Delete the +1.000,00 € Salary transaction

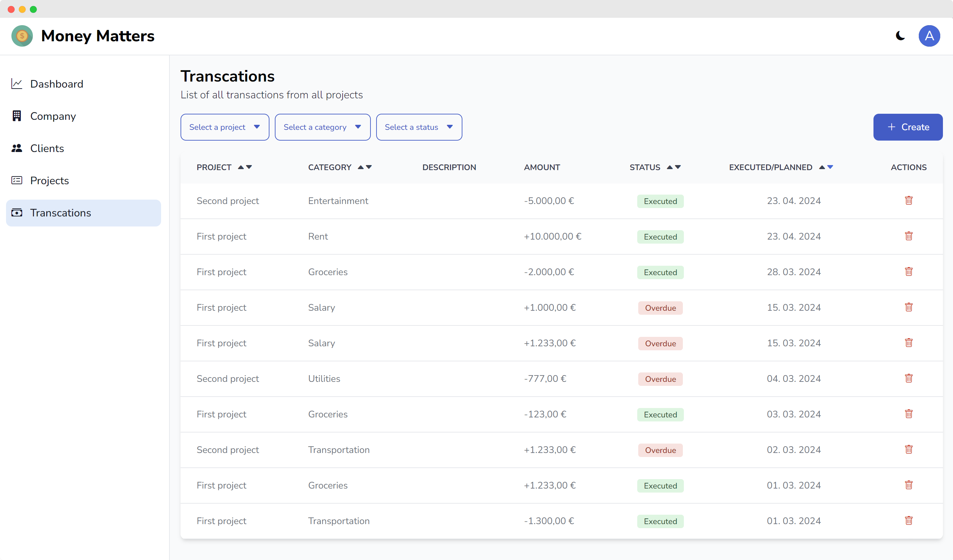point(908,307)
